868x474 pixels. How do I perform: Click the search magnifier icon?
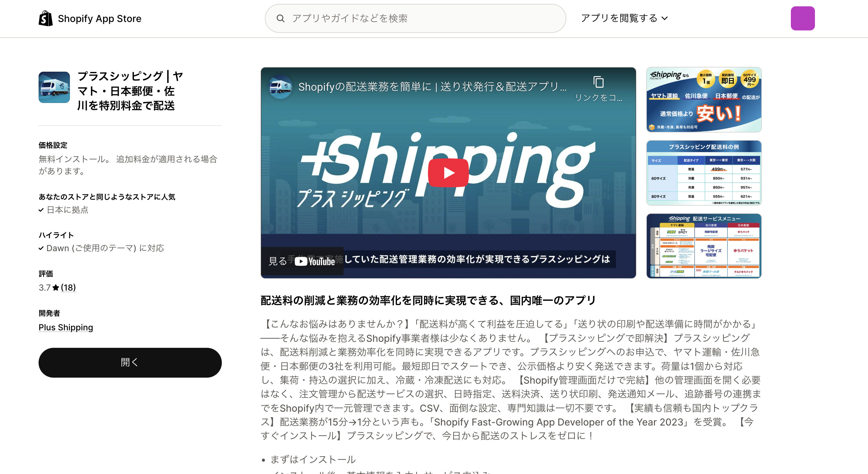click(x=280, y=18)
